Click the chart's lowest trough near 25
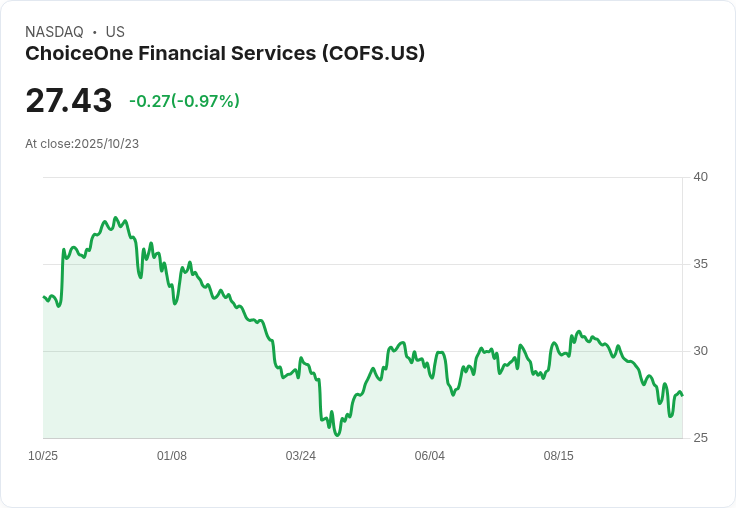Screen dimensions: 736x508 (x=337, y=435)
